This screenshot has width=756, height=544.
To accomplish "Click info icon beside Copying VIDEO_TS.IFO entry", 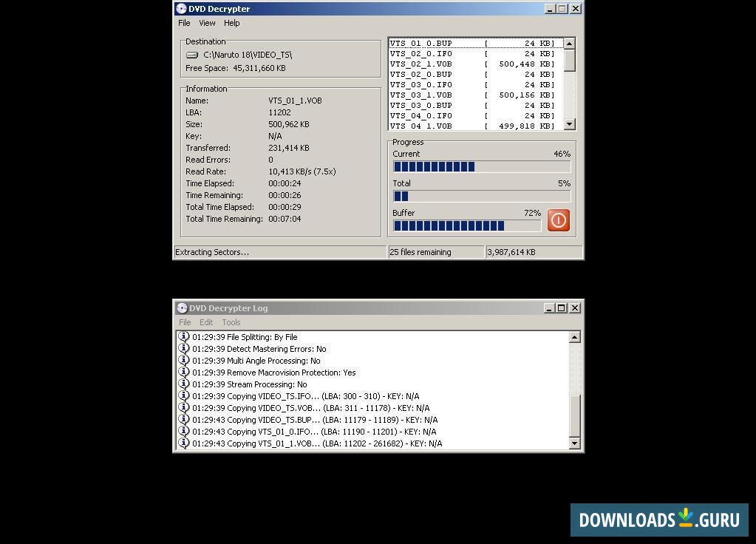I will [x=184, y=396].
